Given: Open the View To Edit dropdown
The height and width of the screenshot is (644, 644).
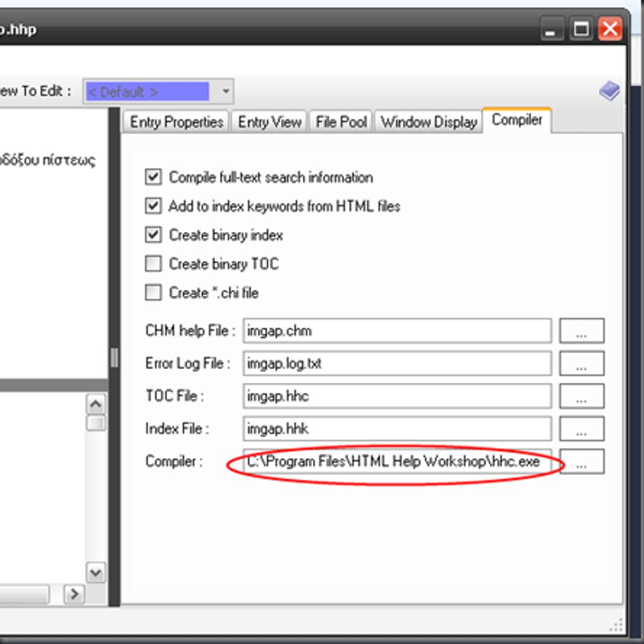Looking at the screenshot, I should [226, 91].
